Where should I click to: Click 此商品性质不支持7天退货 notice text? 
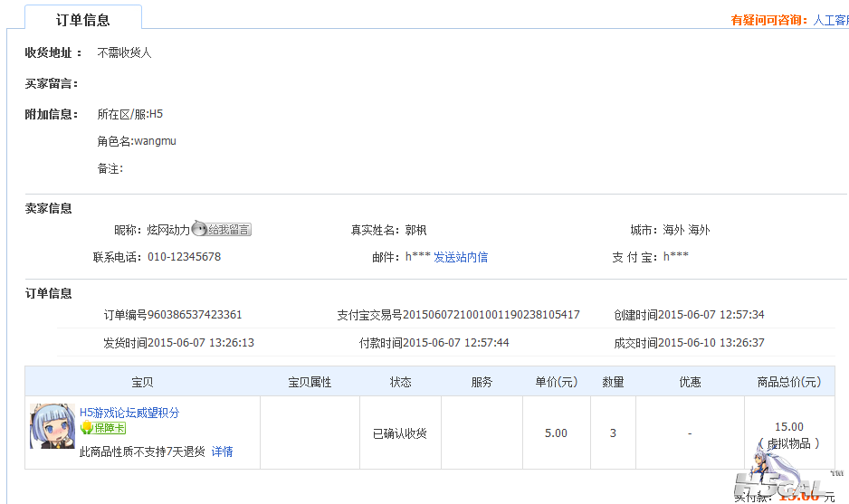[142, 452]
